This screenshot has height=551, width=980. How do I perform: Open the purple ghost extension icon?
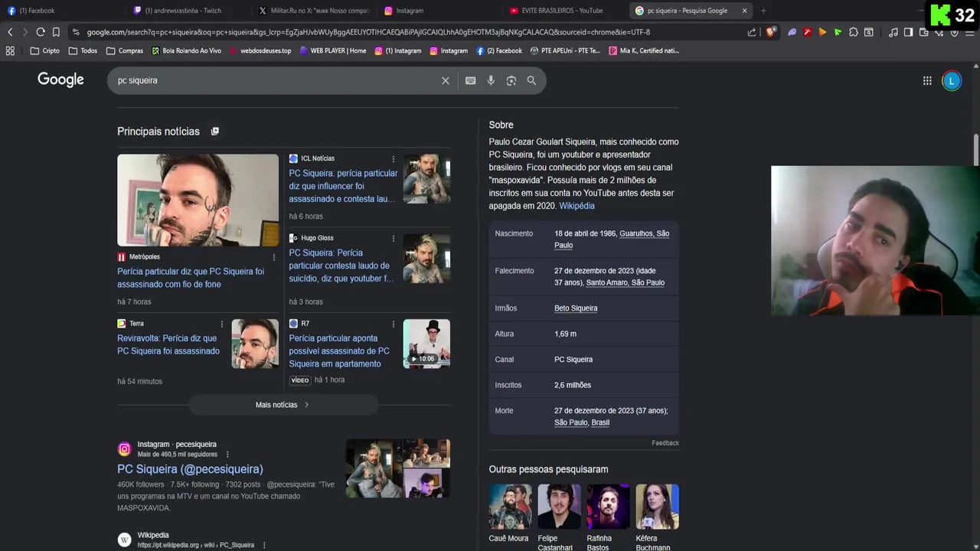792,32
